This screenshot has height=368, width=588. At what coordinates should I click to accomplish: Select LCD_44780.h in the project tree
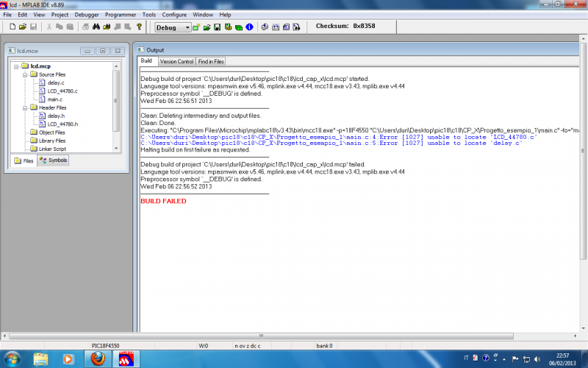(62, 124)
